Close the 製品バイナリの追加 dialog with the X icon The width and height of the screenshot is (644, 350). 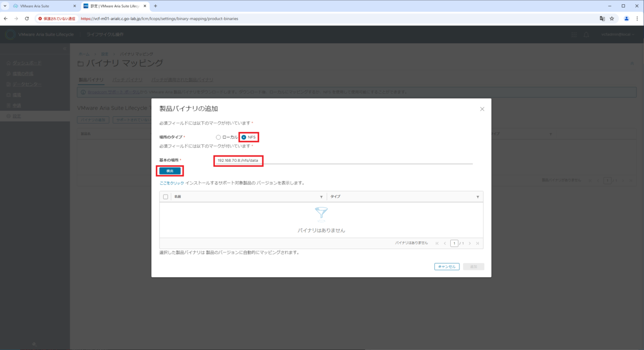[482, 109]
